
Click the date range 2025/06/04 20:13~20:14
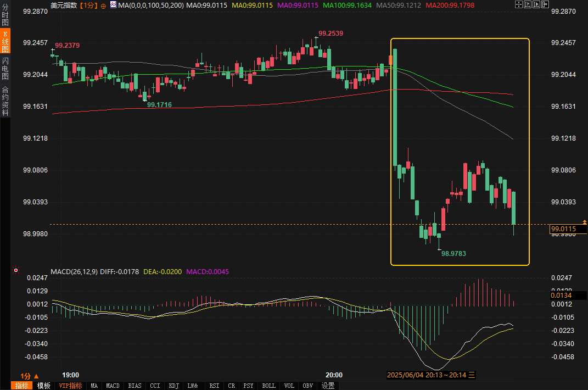coord(427,375)
